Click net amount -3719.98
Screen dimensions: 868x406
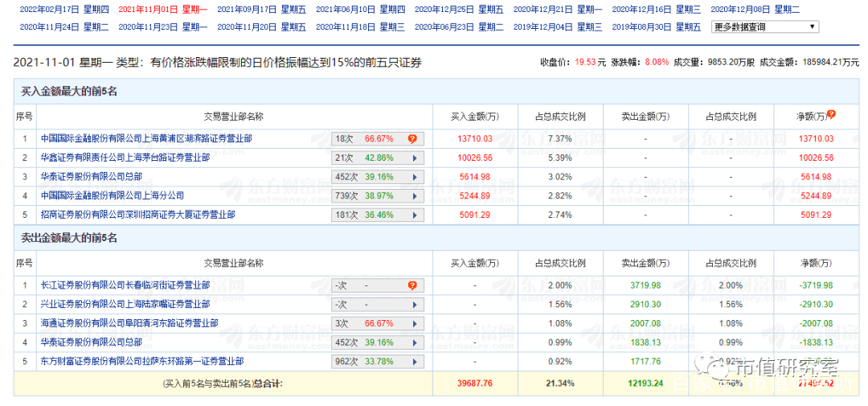point(816,285)
